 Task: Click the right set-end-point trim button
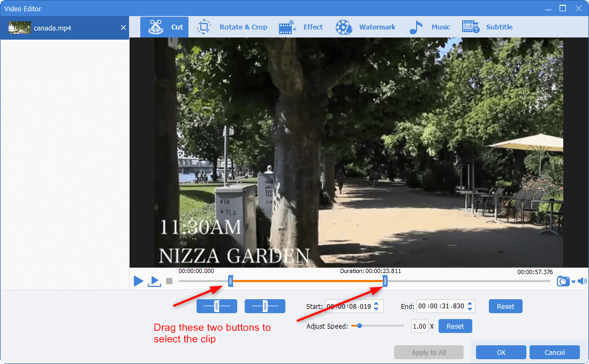point(265,306)
